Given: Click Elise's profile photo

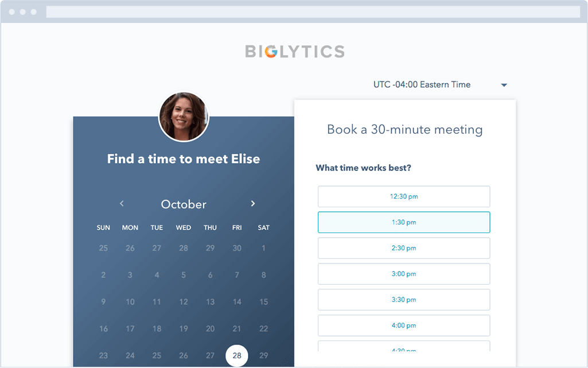Looking at the screenshot, I should (184, 117).
